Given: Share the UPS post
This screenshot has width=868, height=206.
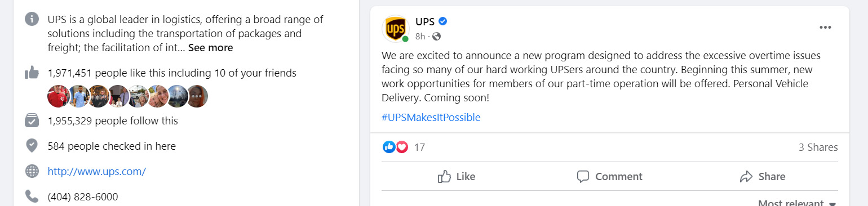Looking at the screenshot, I should coord(763,176).
